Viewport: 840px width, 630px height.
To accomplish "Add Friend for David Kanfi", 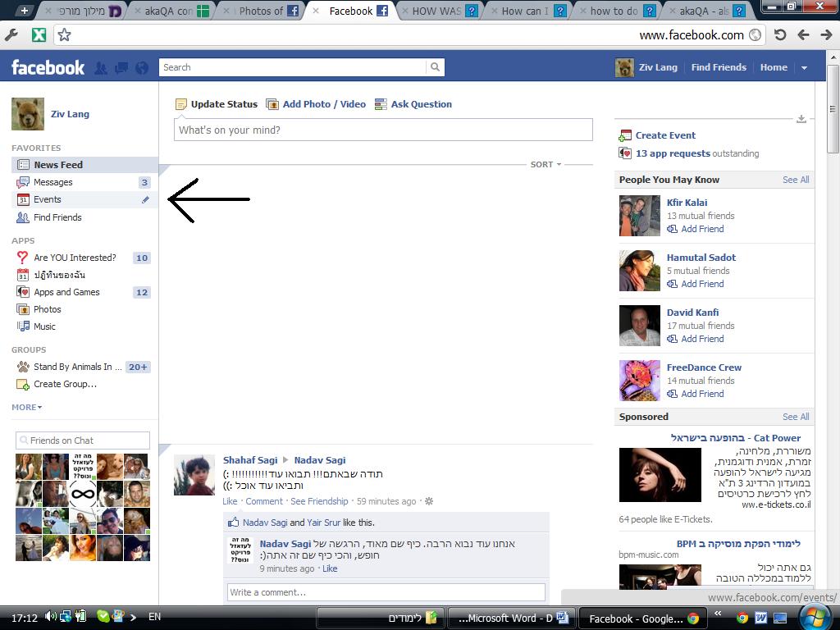I will coord(696,339).
